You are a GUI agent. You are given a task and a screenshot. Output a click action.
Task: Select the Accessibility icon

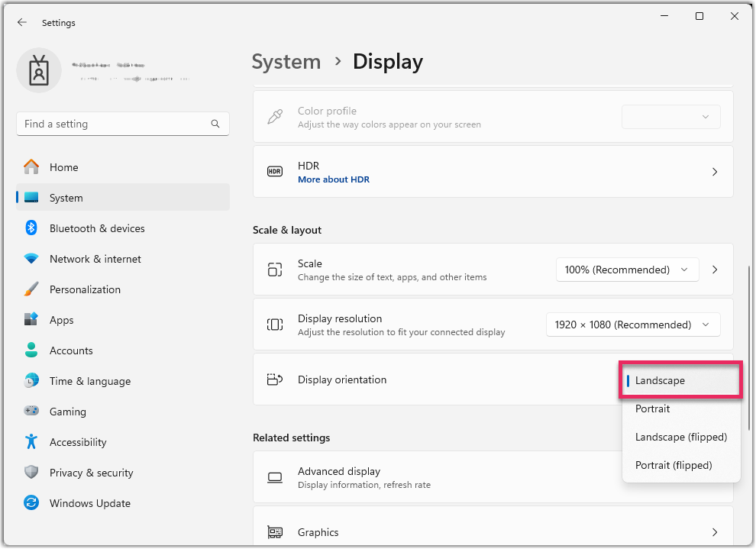tap(31, 442)
